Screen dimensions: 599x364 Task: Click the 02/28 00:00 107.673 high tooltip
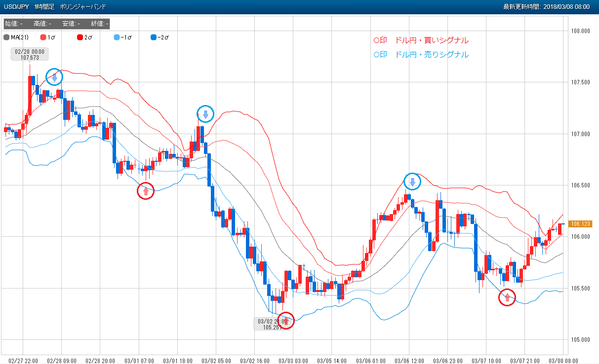30,55
